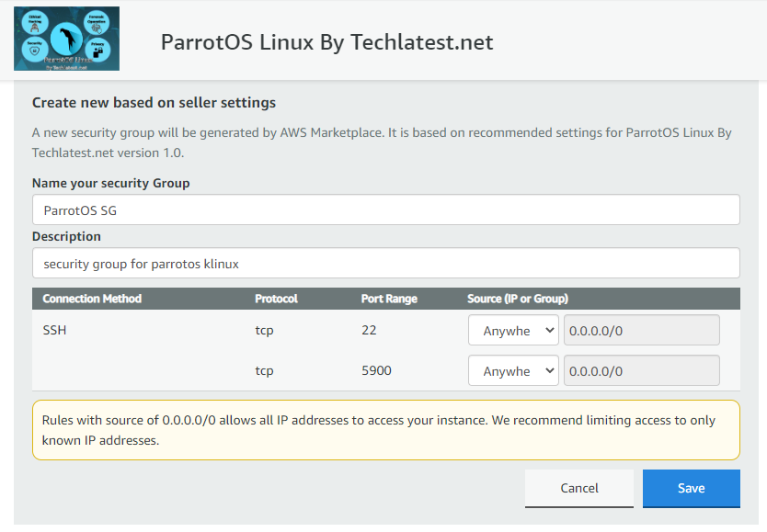Click the AWS Marketplace security group explanation paragraph
This screenshot has width=767, height=532.
tap(382, 142)
